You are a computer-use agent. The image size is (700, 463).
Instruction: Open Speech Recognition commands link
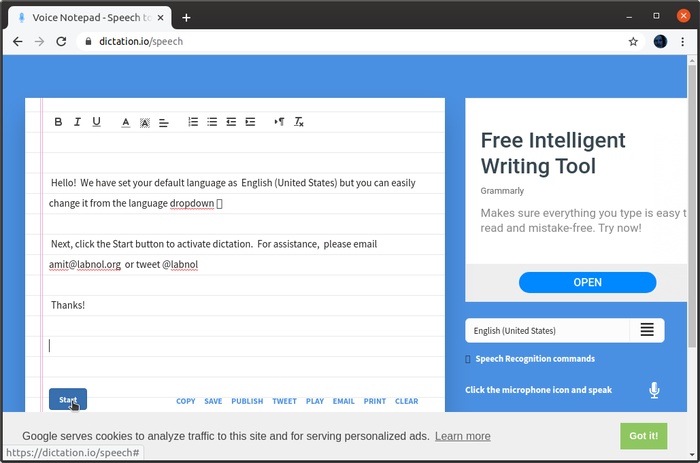point(535,359)
